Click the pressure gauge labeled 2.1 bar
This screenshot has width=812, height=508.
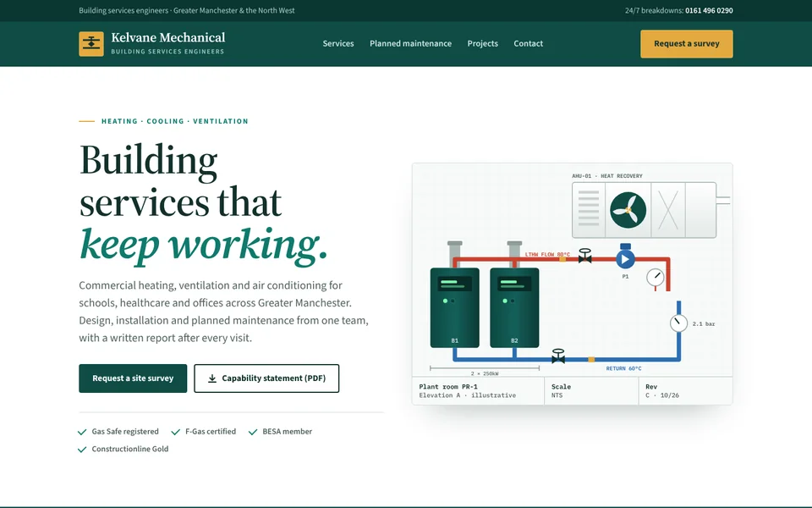[678, 323]
